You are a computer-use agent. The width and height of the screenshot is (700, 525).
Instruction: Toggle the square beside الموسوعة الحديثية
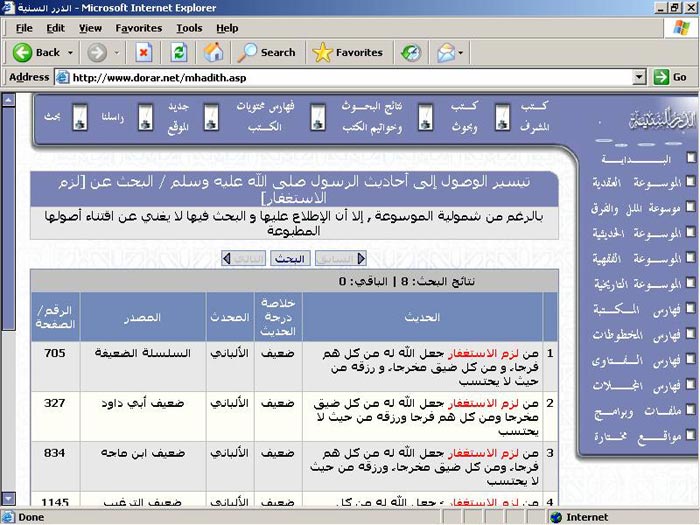(x=691, y=233)
